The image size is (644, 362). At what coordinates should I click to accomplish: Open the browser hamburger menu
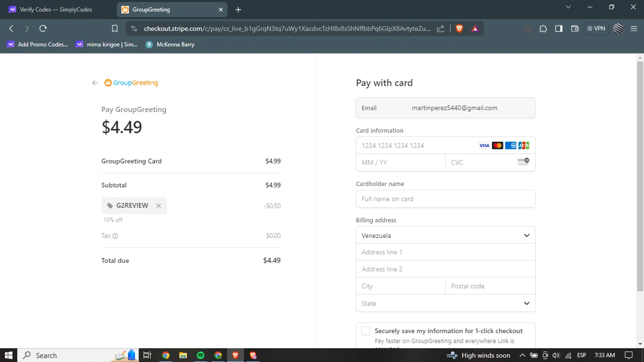point(634,28)
